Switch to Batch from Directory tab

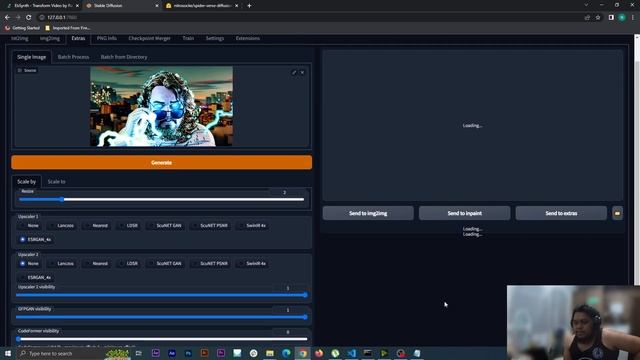click(x=124, y=57)
